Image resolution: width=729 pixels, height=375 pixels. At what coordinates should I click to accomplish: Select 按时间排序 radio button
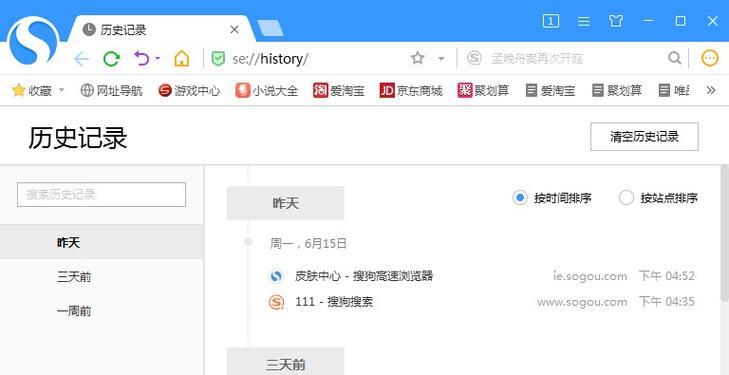[x=520, y=198]
